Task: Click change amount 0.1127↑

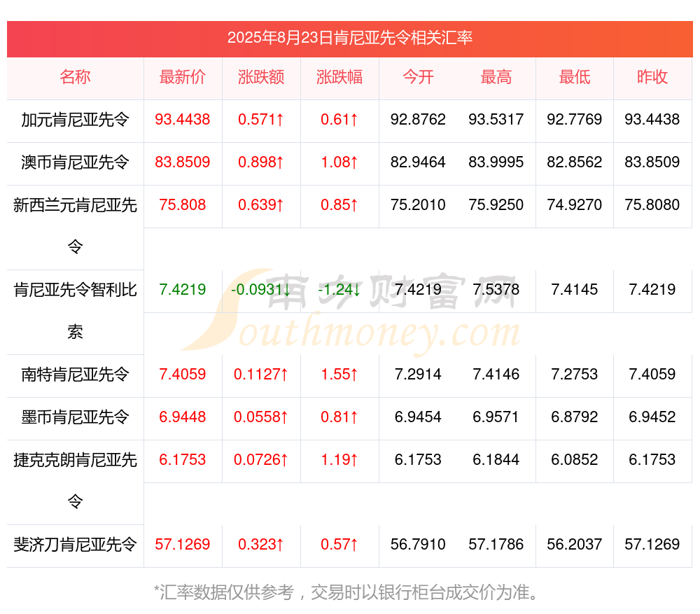Action: (261, 374)
